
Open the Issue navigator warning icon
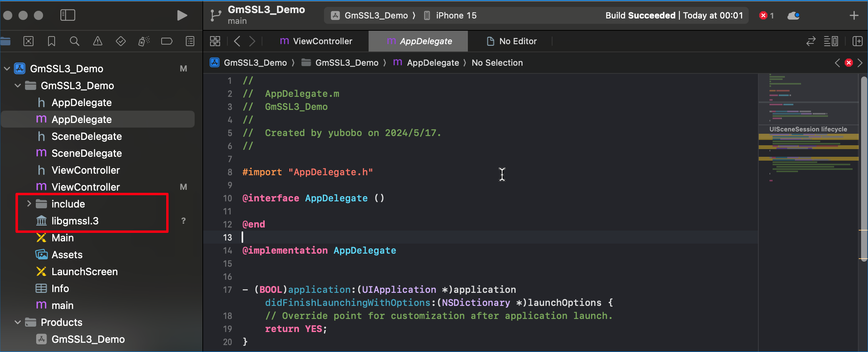(98, 41)
